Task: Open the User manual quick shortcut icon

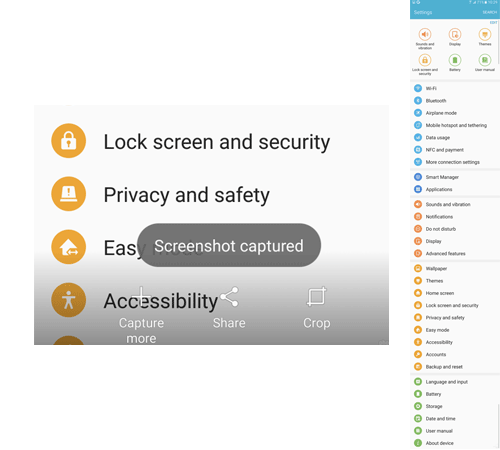Action: pos(485,60)
